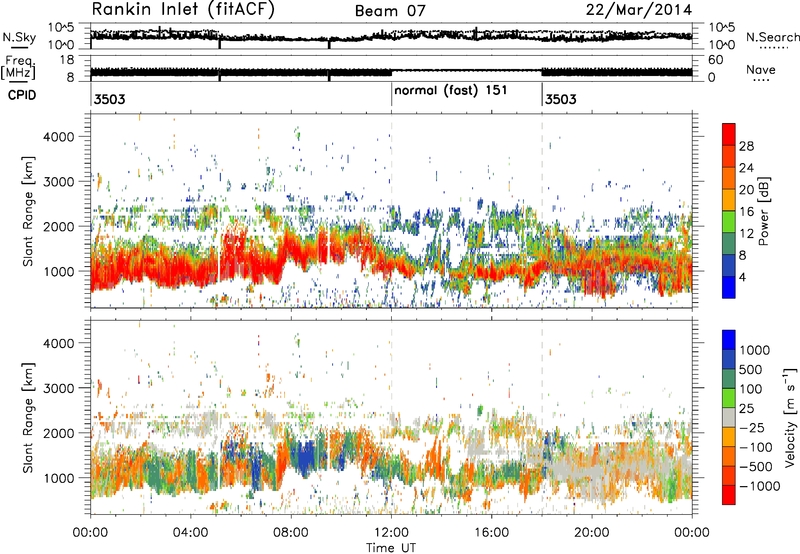The height and width of the screenshot is (554, 800).
Task: Click the dashed 12:00 marker in power panel
Action: point(391,211)
